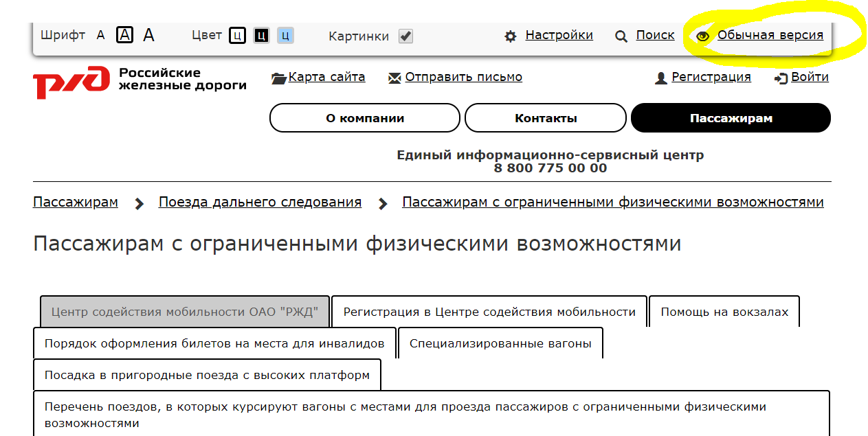Open the Контакты section
Screen dimensions: 868x436
pyautogui.click(x=546, y=118)
